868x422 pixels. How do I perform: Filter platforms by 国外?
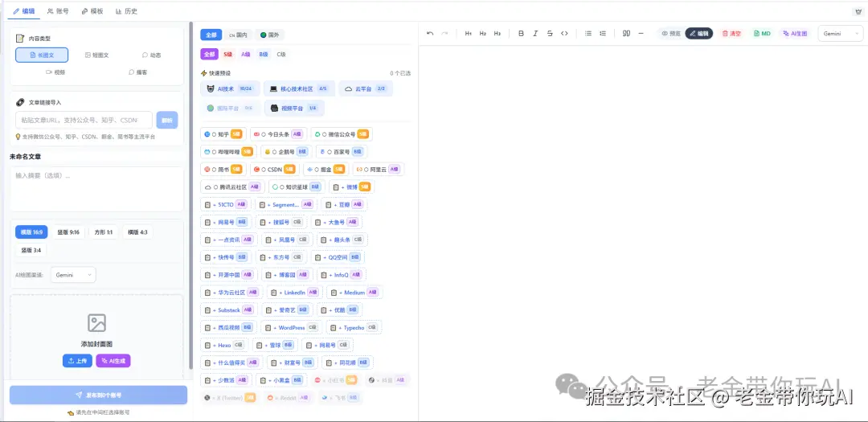(269, 35)
